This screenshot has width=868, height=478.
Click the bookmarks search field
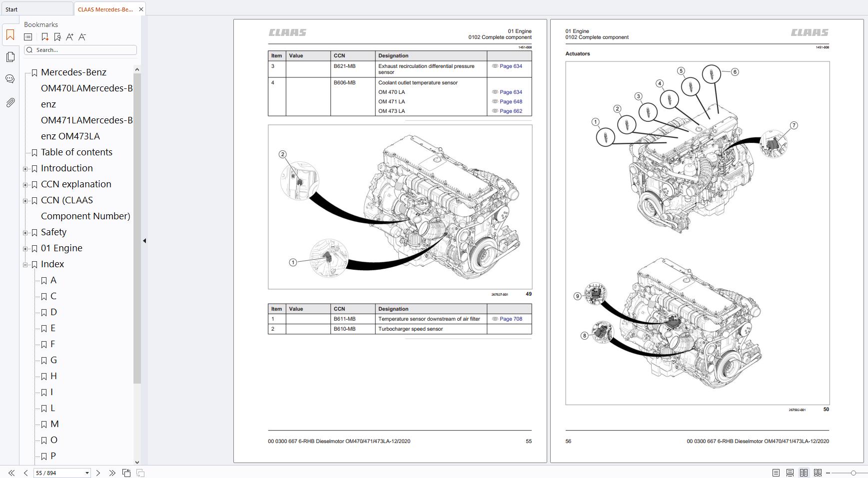coord(80,50)
